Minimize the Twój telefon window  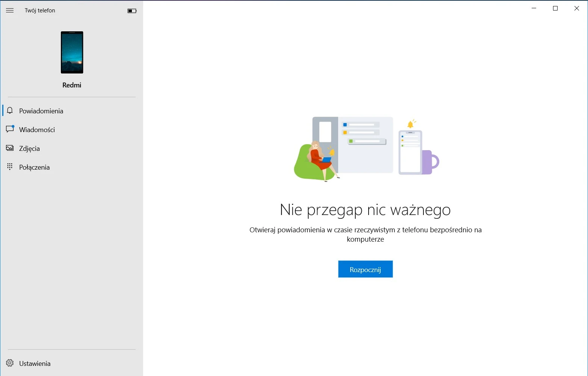click(x=534, y=8)
